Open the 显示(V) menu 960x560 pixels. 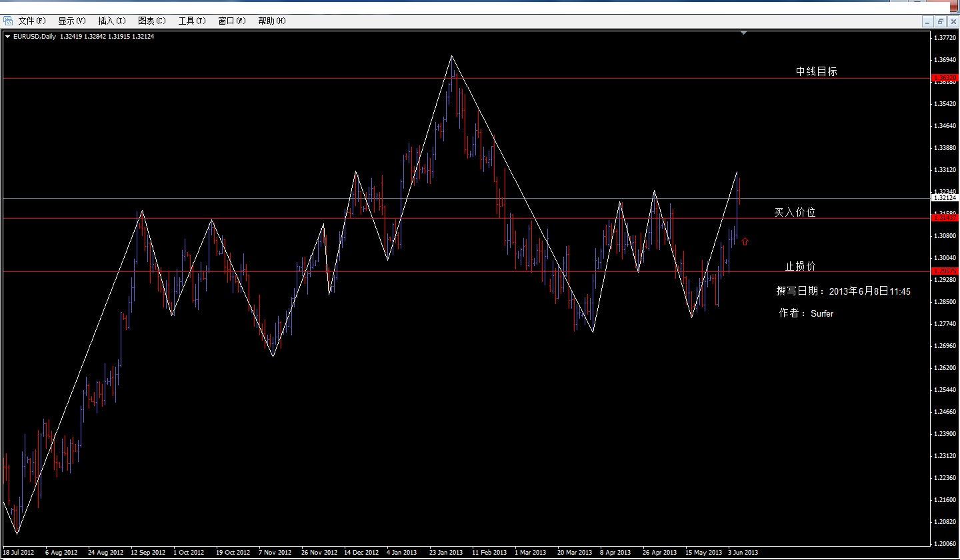tap(72, 21)
